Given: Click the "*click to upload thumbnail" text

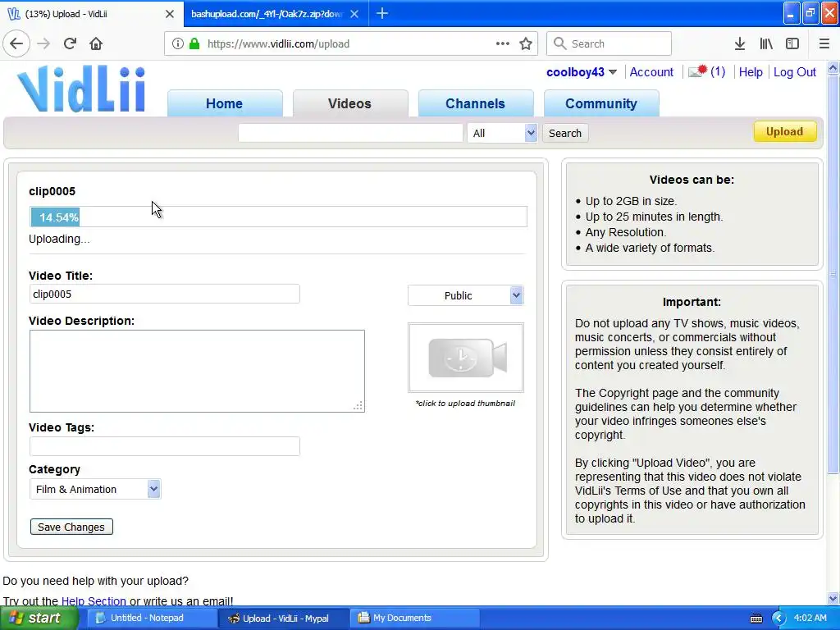Looking at the screenshot, I should point(466,404).
